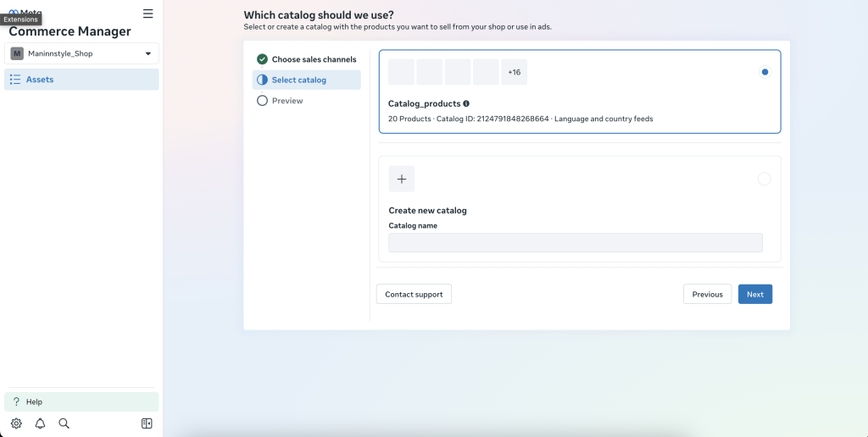Jump to the Preview step
Screen dimensions: 868x437
tap(287, 101)
